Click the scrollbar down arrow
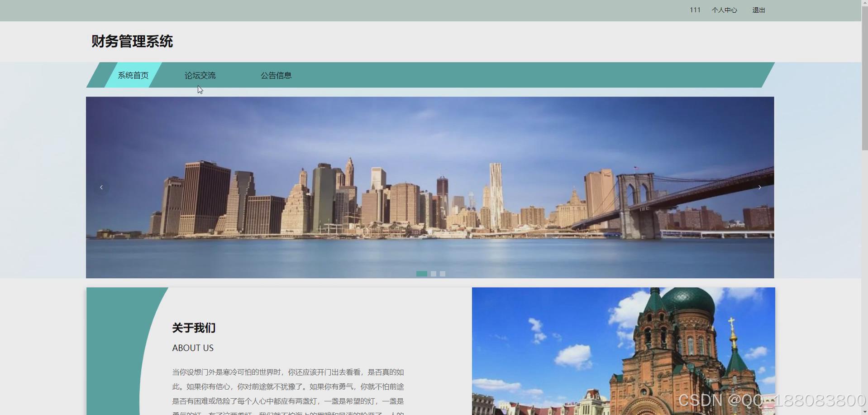The image size is (868, 415). 864,410
